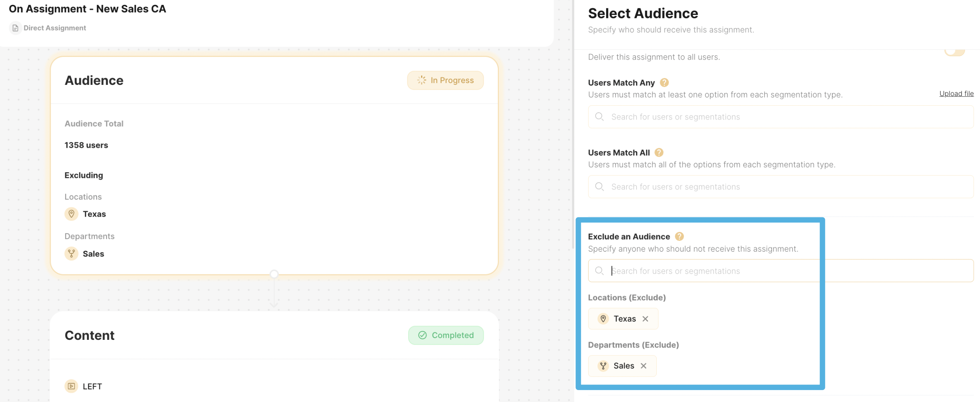Screen dimensions: 980x402
Task: Remove Sales from excluded departments
Action: click(x=643, y=366)
